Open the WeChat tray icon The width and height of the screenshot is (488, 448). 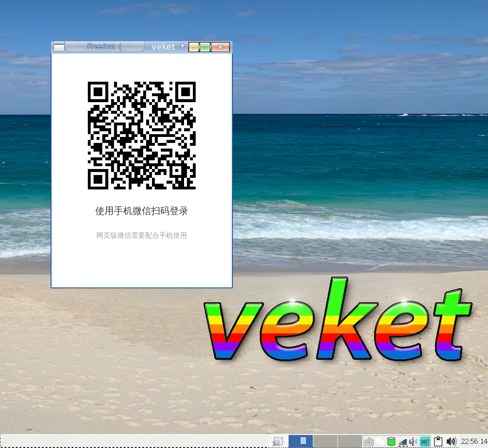coord(380,442)
